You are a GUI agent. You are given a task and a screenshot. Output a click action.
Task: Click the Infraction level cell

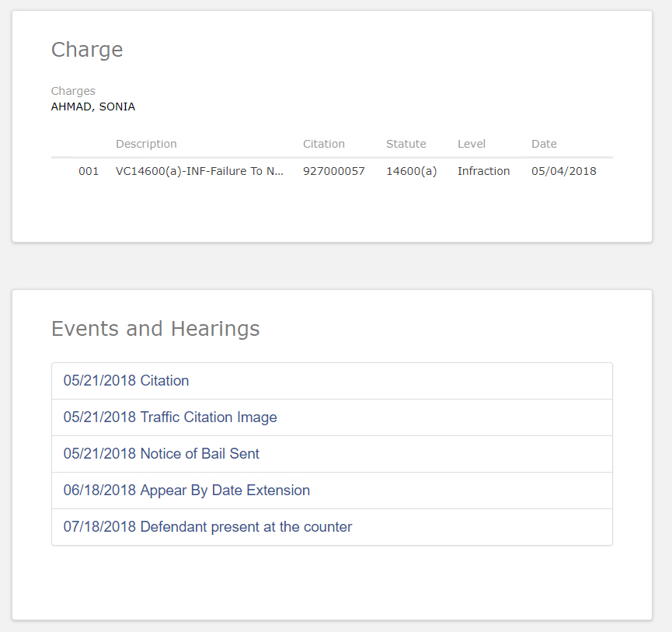[x=483, y=171]
